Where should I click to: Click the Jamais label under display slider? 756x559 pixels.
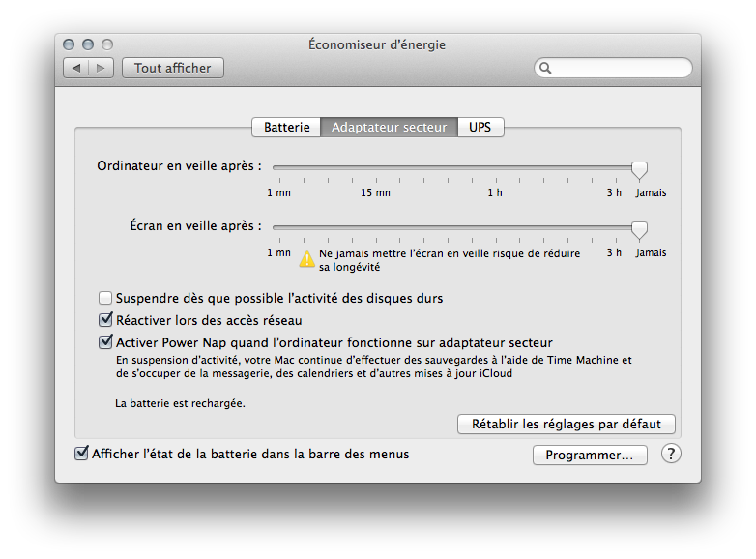[651, 252]
